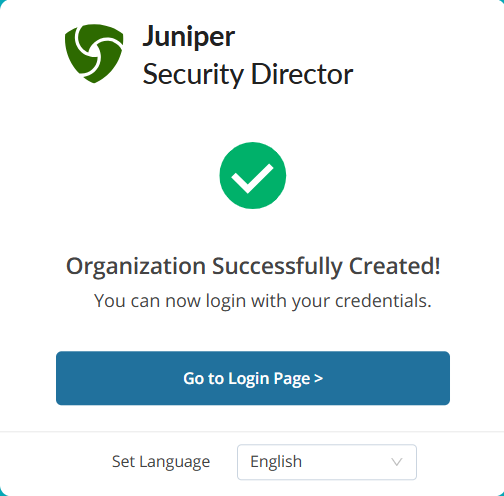Screen dimensions: 504x496
Task: Click the 'Security Director' product name
Action: pos(248,74)
